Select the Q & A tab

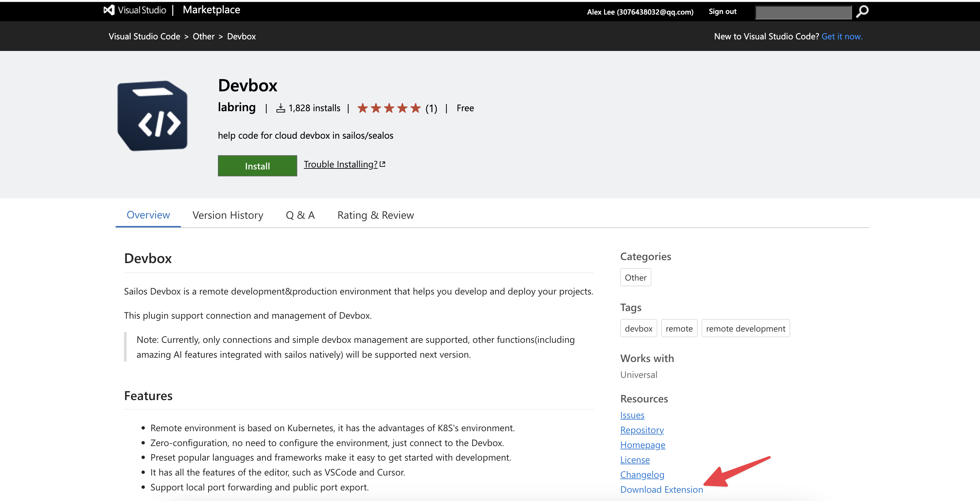click(x=300, y=214)
